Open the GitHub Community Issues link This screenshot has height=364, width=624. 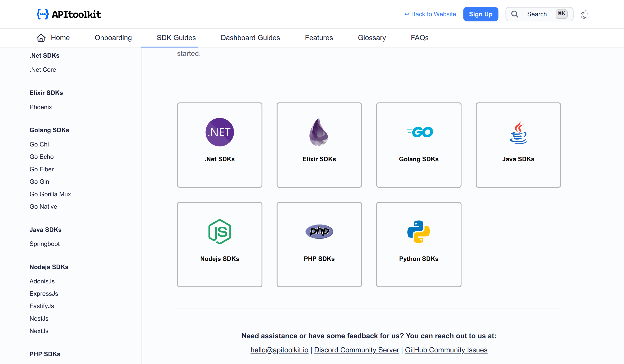click(446, 350)
